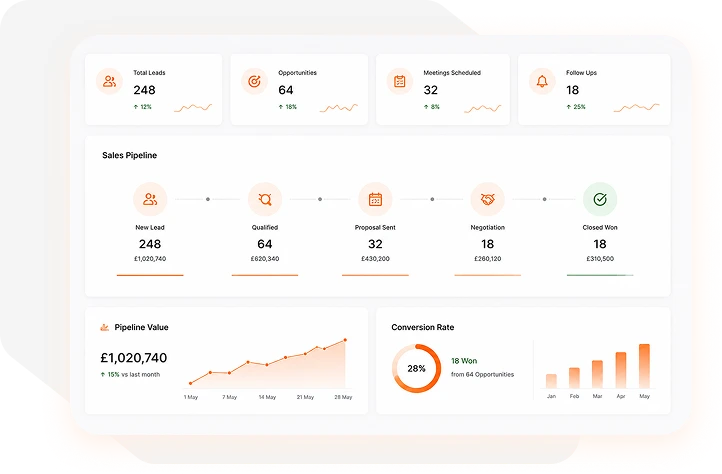Click the Mar bar in conversion chart

point(597,374)
